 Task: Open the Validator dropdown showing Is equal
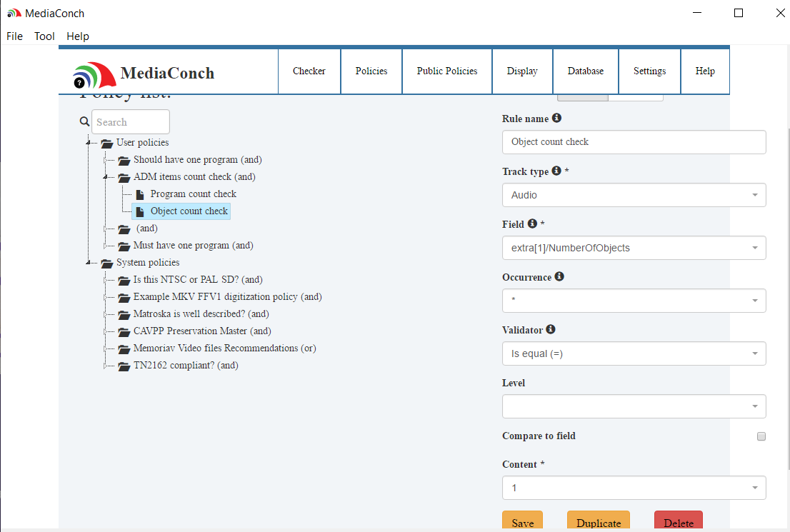click(x=634, y=353)
